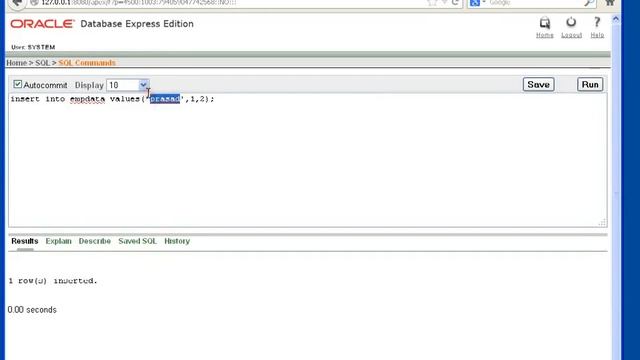Image resolution: width=640 pixels, height=360 pixels.
Task: Switch to the Explain tab
Action: click(58, 241)
